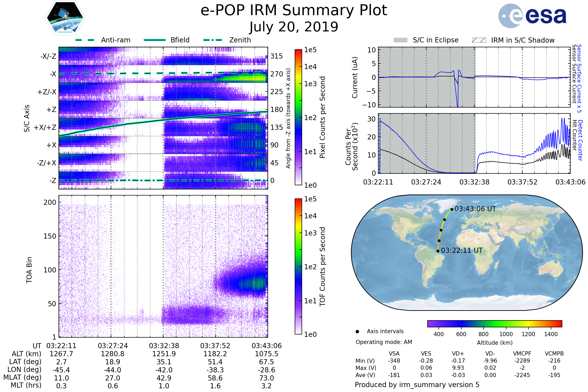Click the July 20, 2019 date heading
588x392 pixels.
(294, 27)
